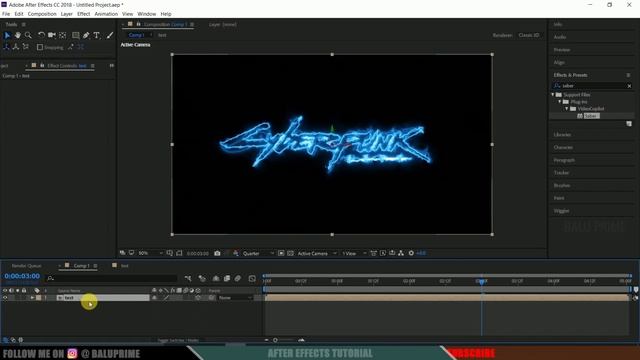The width and height of the screenshot is (640, 360).
Task: Toggle Timeline lock icon in Composition tab
Action: pyautogui.click(x=138, y=24)
